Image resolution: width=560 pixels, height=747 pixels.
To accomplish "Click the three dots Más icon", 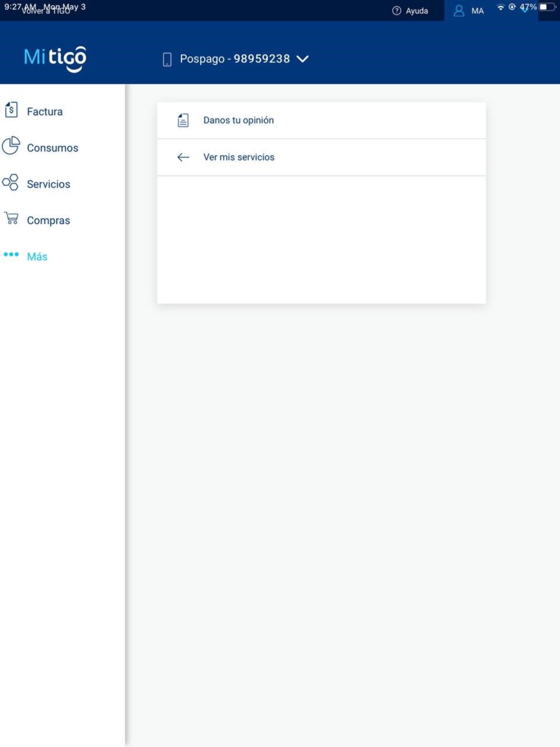I will pos(11,255).
